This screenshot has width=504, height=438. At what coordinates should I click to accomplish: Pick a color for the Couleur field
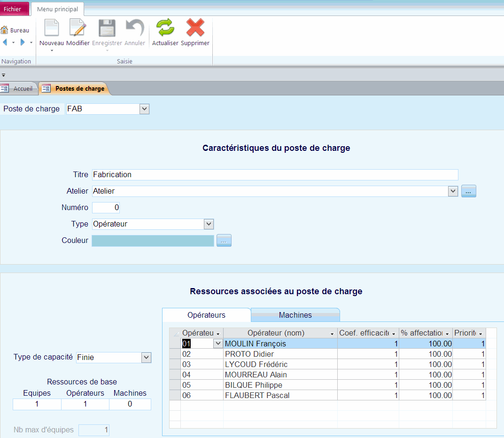224,240
